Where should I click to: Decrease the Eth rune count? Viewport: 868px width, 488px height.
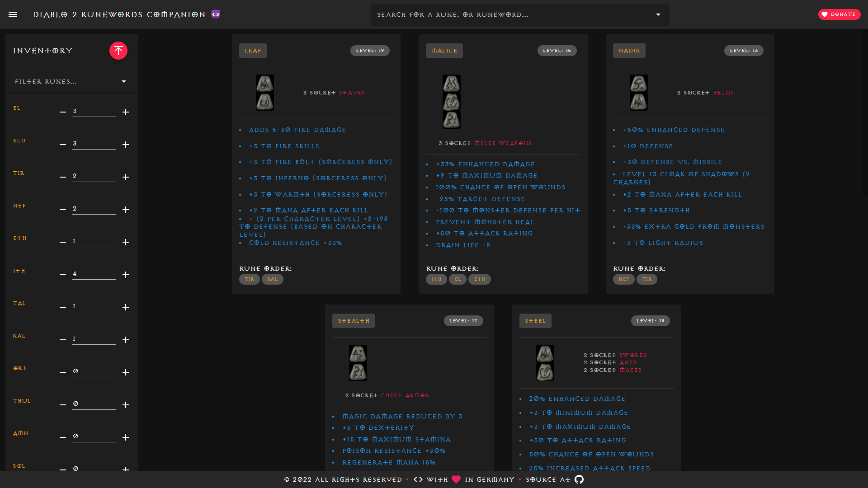(x=63, y=242)
